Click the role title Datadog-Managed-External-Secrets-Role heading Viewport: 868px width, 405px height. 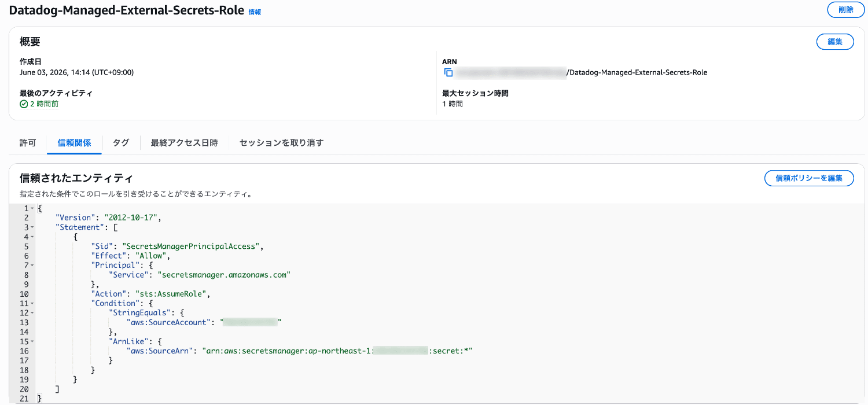point(127,10)
